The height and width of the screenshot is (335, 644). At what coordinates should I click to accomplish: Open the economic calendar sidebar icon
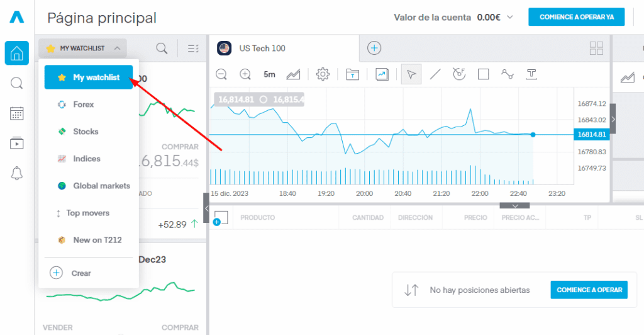coord(17,113)
